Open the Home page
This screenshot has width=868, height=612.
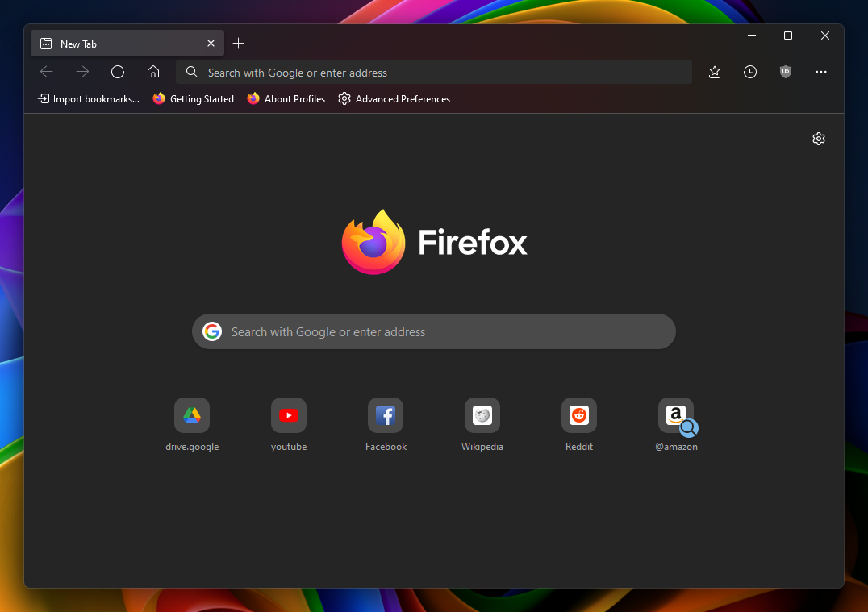click(152, 72)
